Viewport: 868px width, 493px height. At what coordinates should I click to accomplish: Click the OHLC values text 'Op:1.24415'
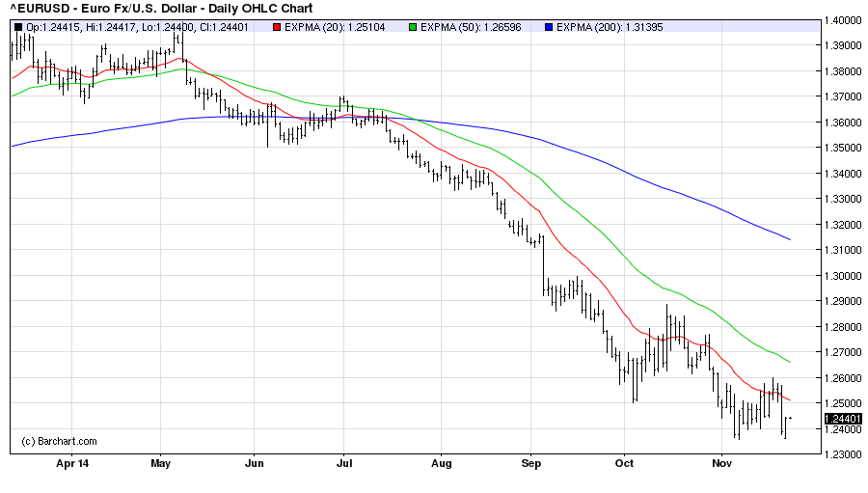(x=54, y=27)
